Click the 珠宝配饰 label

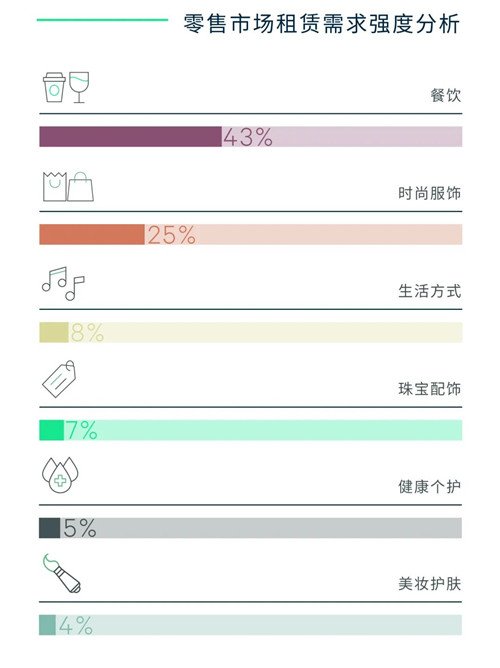pos(430,389)
